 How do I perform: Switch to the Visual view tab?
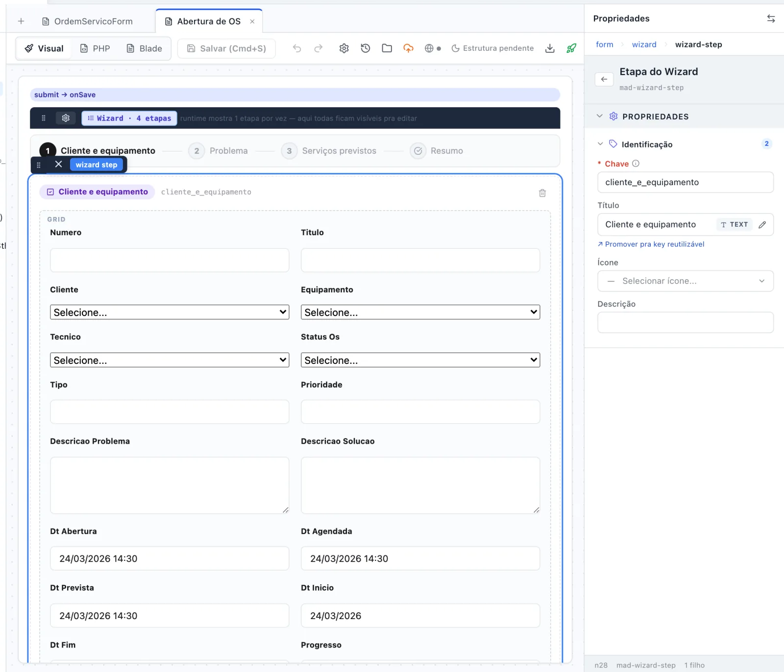pos(44,48)
